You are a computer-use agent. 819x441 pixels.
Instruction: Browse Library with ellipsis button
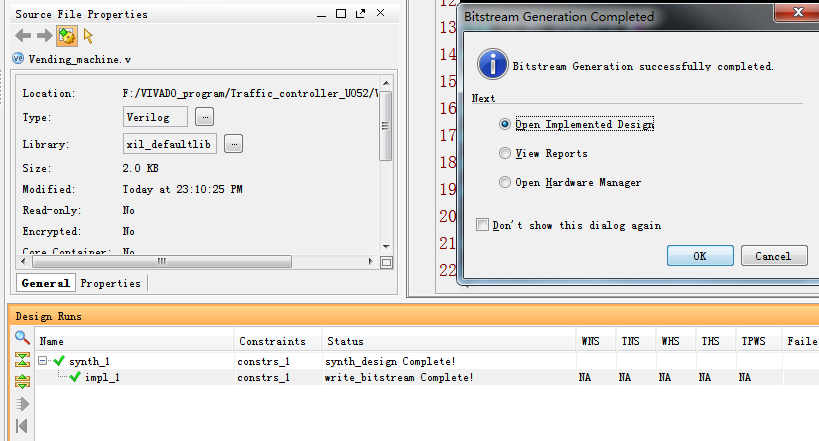(x=233, y=144)
